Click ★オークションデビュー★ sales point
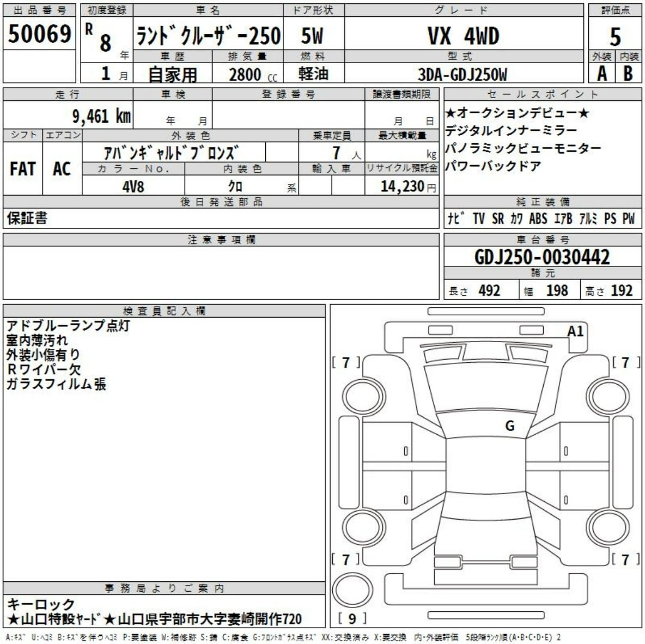 [518, 113]
